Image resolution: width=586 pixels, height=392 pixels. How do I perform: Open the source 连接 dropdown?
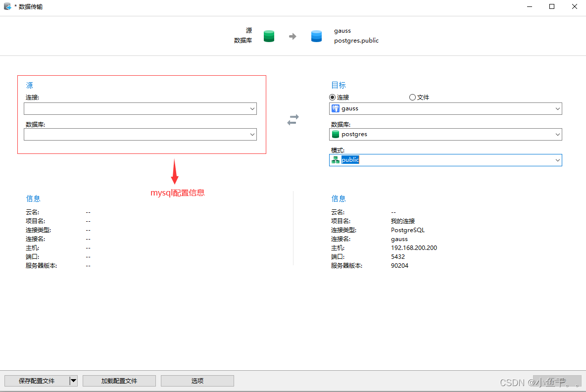tap(252, 108)
